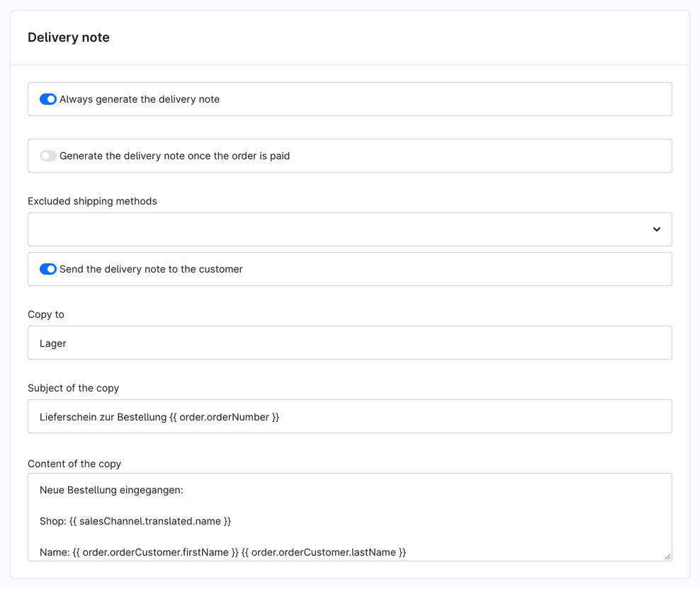Viewport: 700px width, 589px height.
Task: Place cursor on Neue Bestellung eingegangen line
Action: (112, 490)
